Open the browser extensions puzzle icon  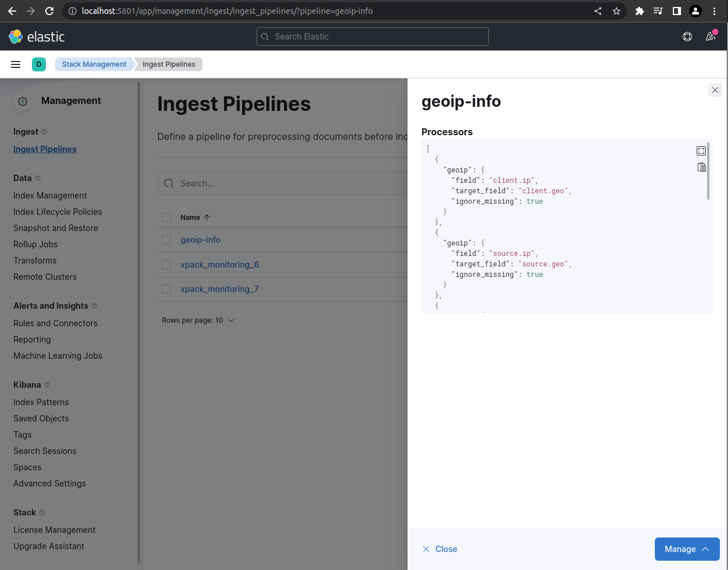pos(640,11)
